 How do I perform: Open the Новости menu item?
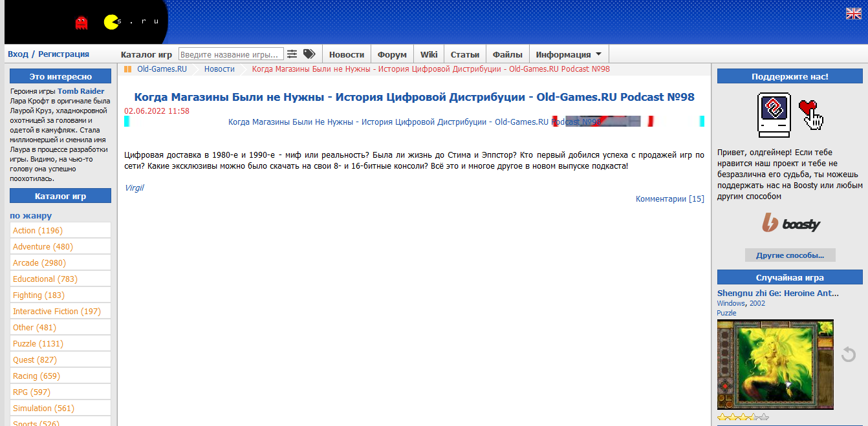click(347, 54)
